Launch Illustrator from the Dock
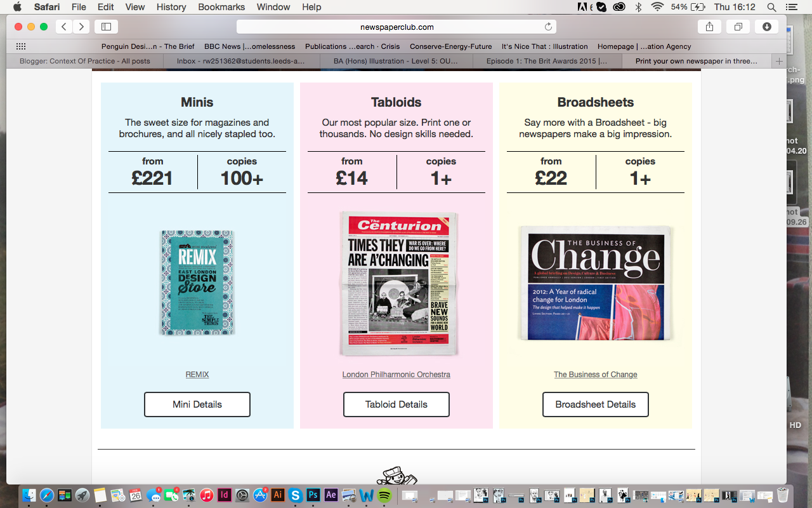This screenshot has height=508, width=812. (x=277, y=495)
